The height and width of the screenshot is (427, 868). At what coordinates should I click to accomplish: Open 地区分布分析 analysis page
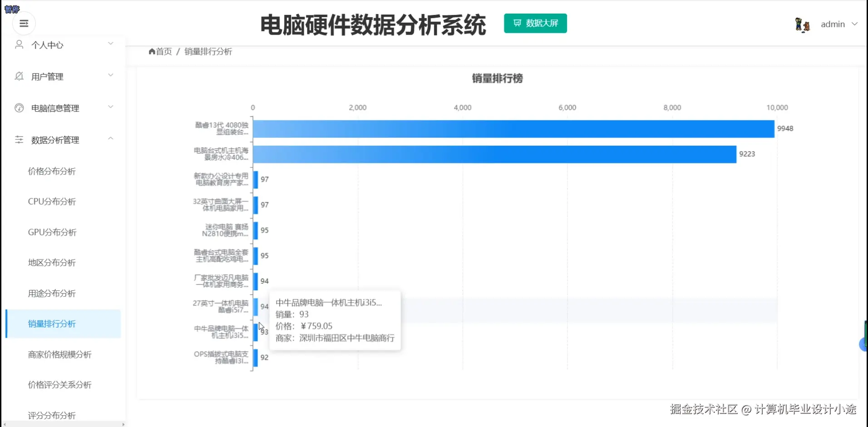pos(51,262)
